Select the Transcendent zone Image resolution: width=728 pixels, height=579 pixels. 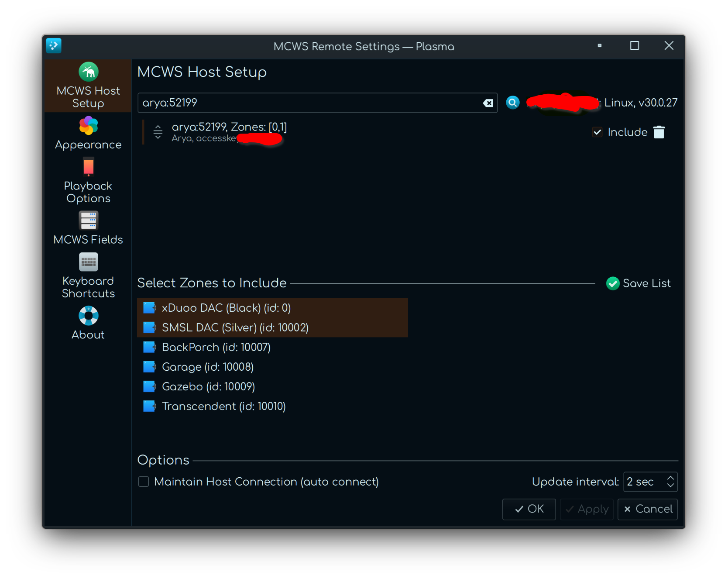272,406
